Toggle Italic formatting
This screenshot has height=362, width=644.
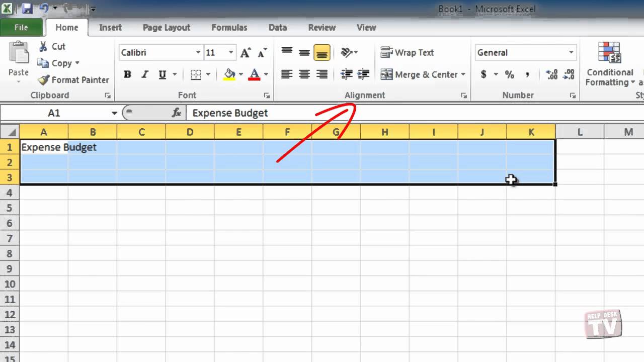(145, 74)
